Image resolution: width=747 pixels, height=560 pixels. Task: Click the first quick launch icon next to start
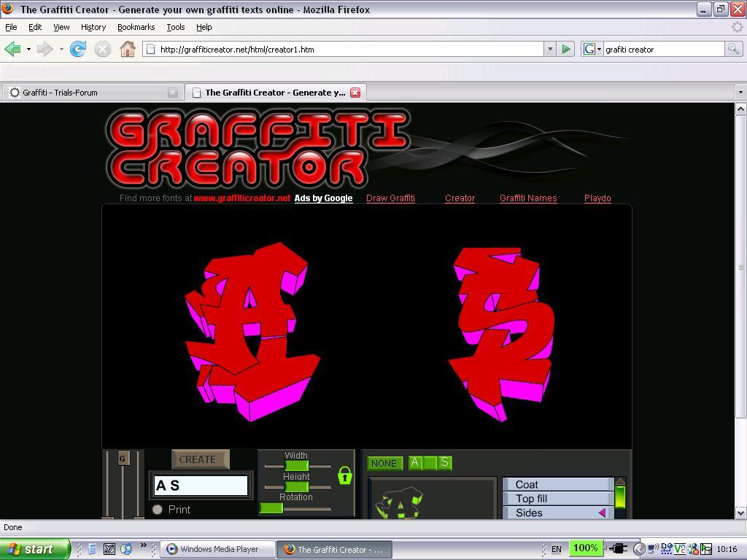point(93,549)
